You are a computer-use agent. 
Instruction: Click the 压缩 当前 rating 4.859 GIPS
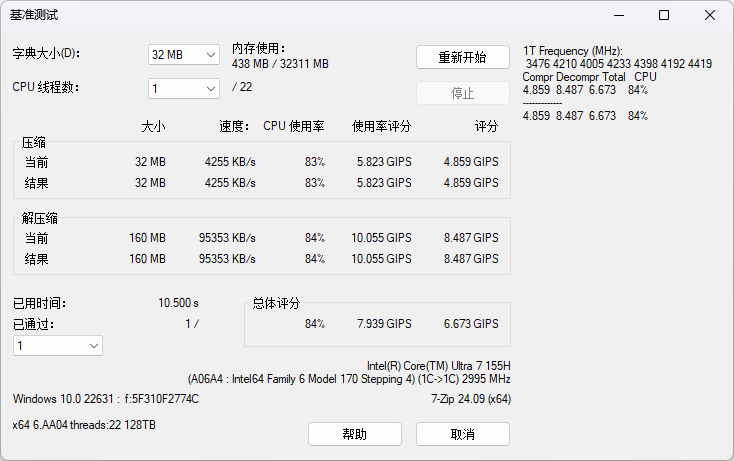pos(471,162)
